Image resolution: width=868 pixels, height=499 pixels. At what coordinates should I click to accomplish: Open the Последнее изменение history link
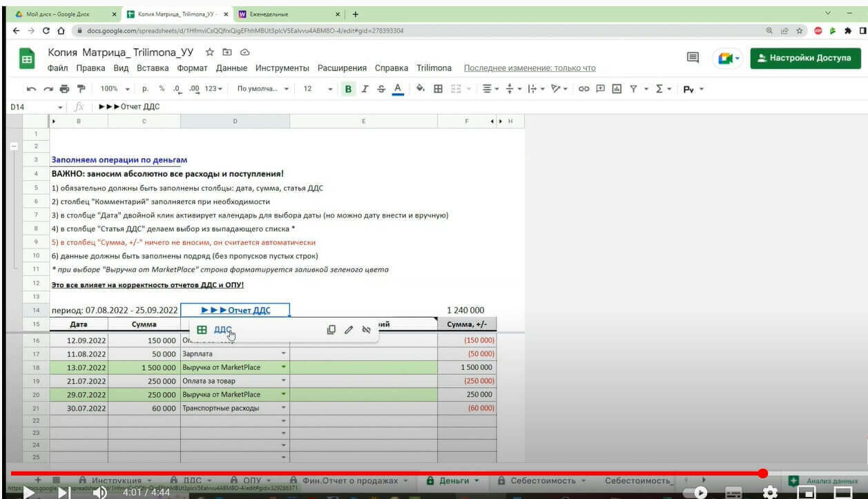pyautogui.click(x=530, y=68)
